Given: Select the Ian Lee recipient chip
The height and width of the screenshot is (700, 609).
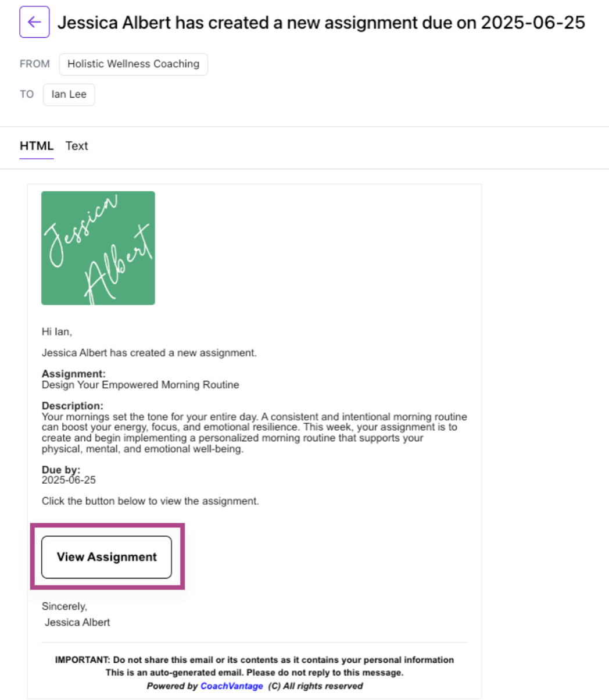Looking at the screenshot, I should coord(69,94).
